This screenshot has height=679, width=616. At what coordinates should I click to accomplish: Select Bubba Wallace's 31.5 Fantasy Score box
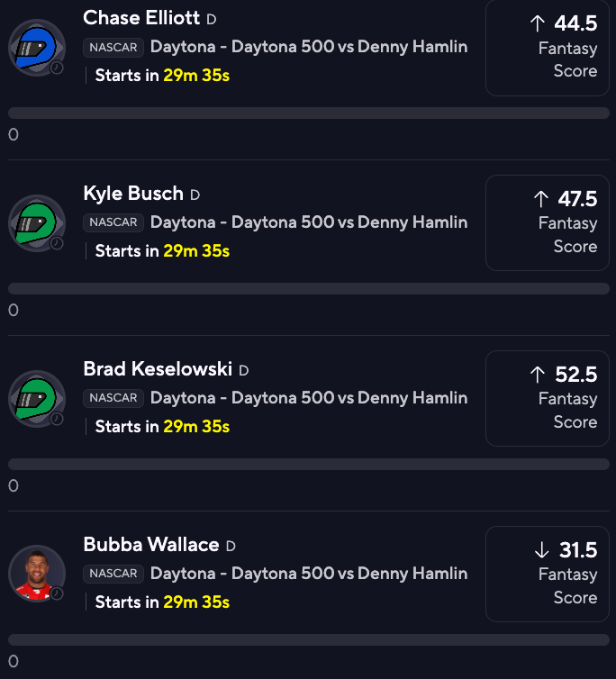[x=548, y=574]
